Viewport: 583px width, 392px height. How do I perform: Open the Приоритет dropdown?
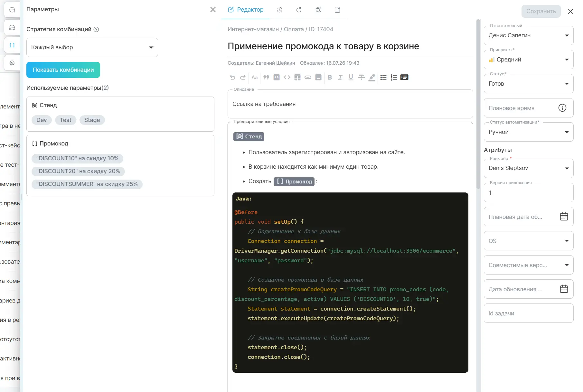(x=529, y=60)
